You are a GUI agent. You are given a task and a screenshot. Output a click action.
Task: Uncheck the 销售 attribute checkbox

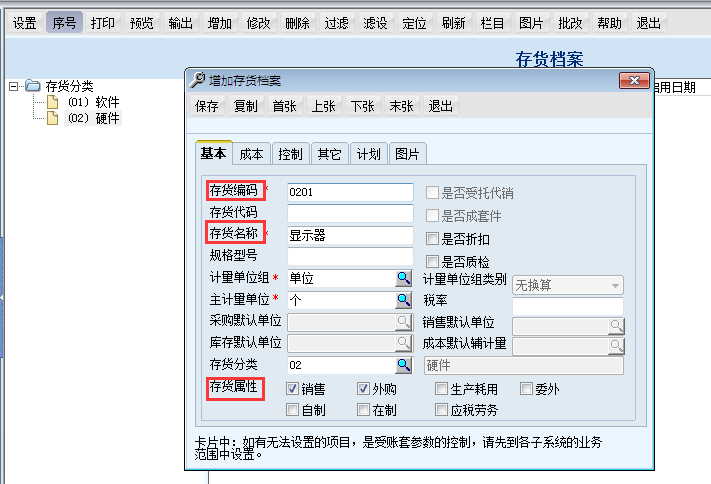(292, 388)
